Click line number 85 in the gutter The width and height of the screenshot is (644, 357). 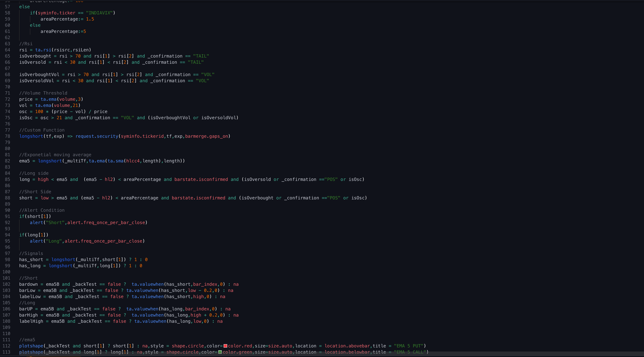(x=8, y=179)
